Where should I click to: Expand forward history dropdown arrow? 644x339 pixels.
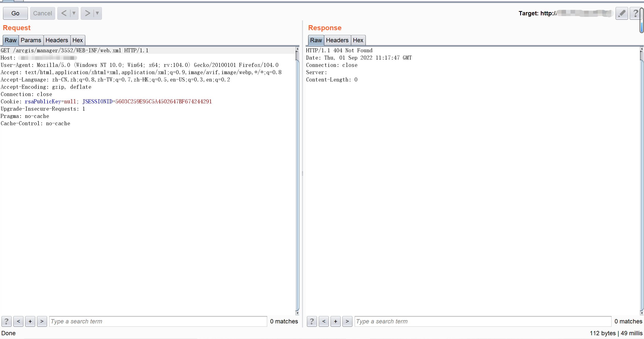[x=97, y=13]
